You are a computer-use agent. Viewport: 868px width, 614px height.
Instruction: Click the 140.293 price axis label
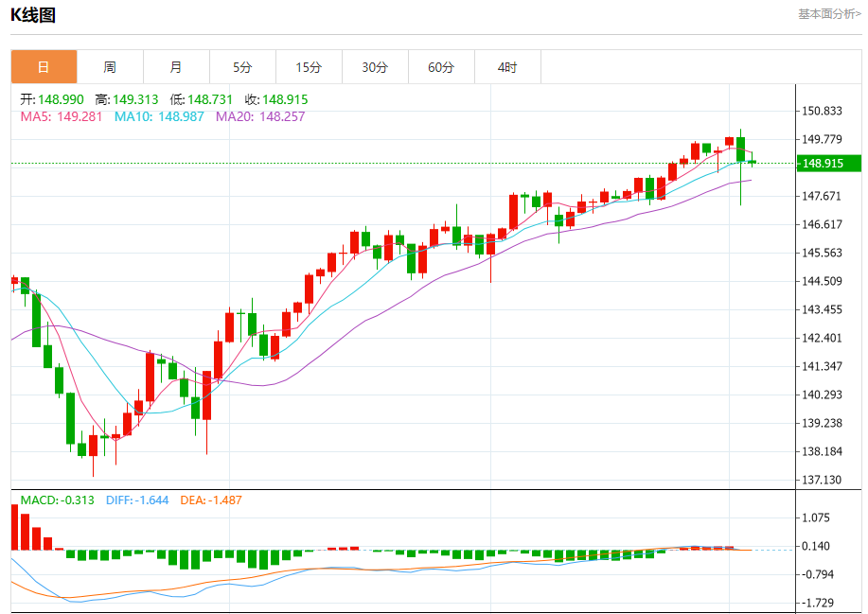point(822,395)
